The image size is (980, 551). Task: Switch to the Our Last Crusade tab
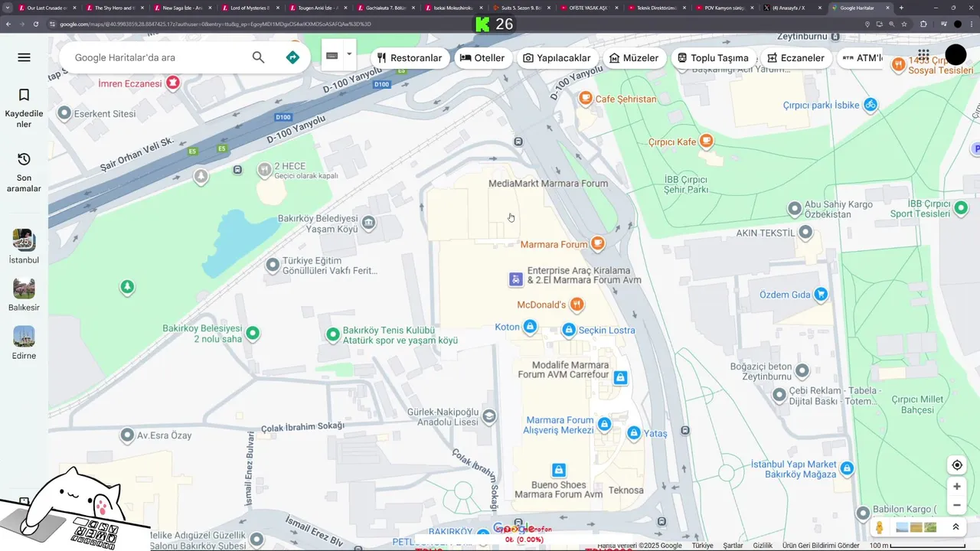point(46,8)
